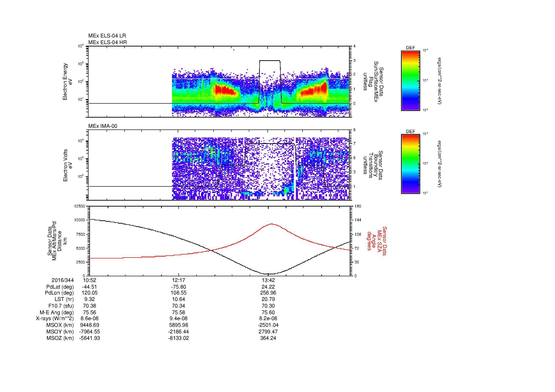Image resolution: width=555 pixels, height=392 pixels.
Task: Click LST value '9.32'
Action: [x=89, y=299]
